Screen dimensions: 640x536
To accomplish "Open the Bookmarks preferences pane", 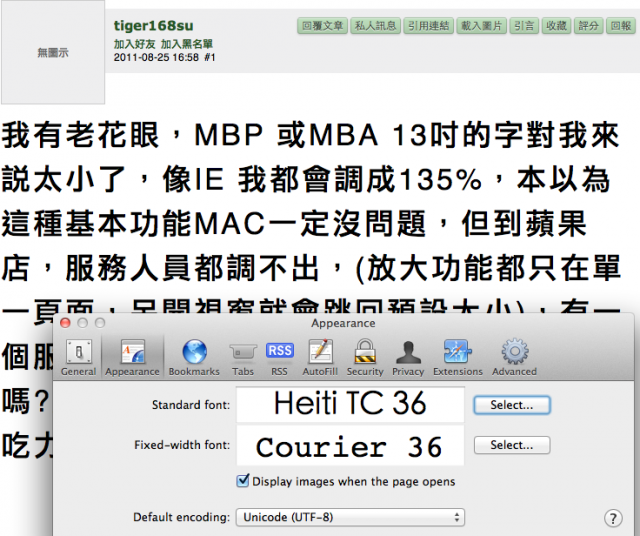I will pos(194,357).
